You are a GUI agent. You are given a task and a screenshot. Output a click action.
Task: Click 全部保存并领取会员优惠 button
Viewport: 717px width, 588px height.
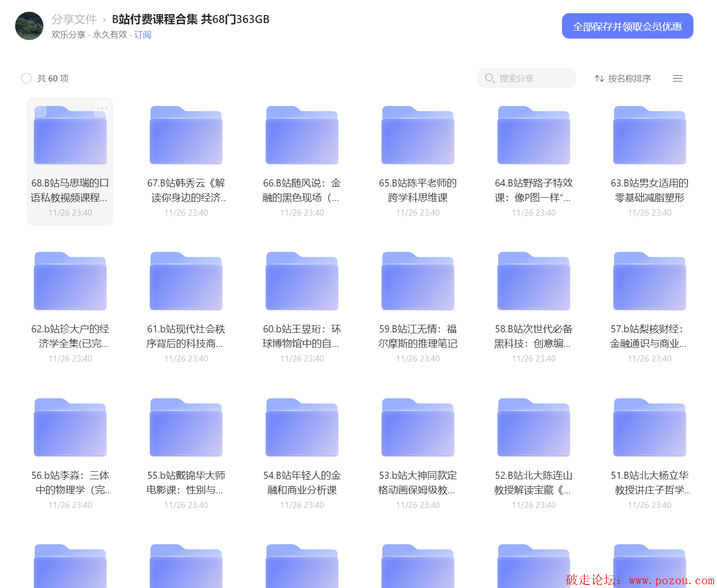tap(627, 26)
